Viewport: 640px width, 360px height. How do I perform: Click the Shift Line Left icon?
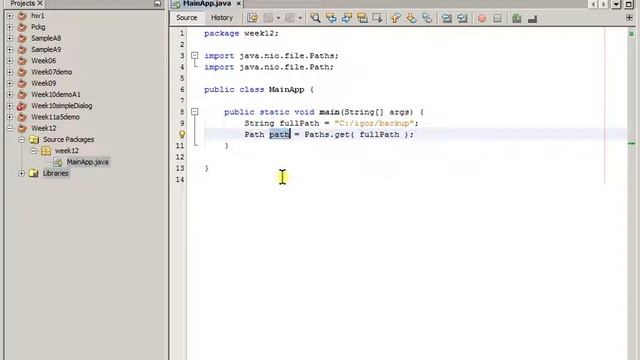click(447, 18)
